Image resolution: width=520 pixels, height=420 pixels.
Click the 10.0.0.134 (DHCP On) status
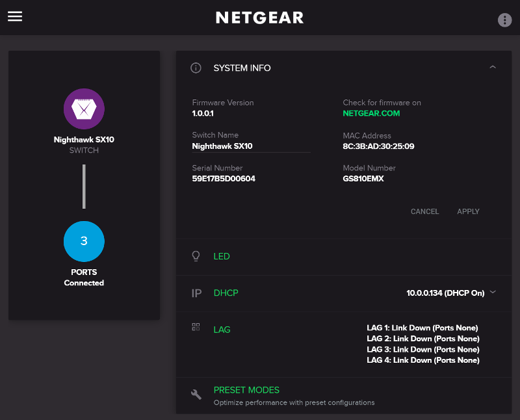tap(445, 293)
